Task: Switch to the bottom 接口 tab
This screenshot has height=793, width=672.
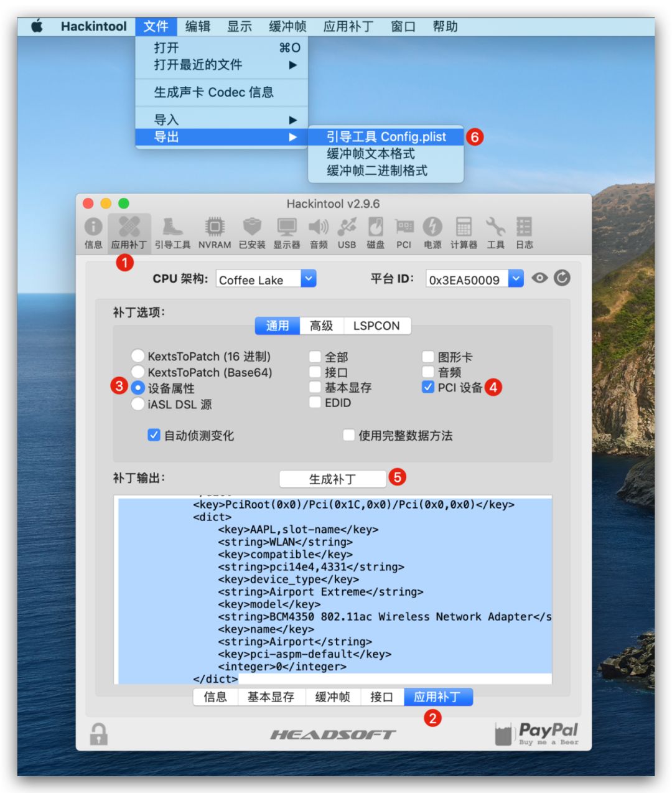Action: [x=382, y=697]
